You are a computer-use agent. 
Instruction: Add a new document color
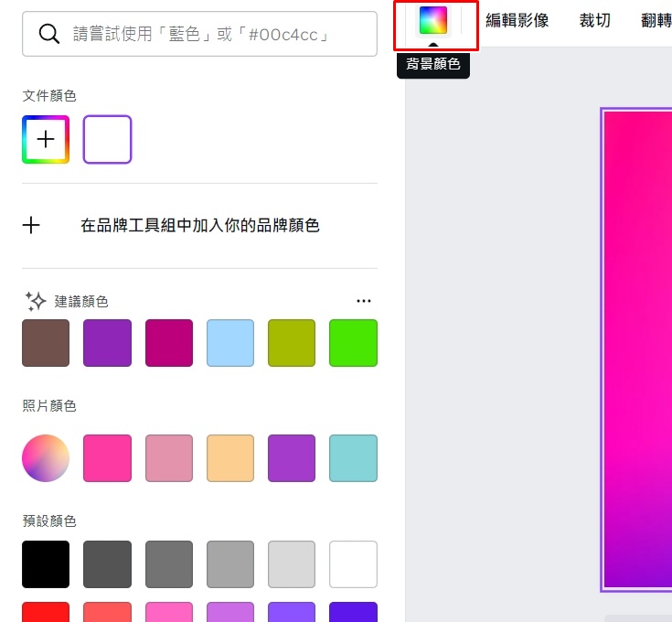(46, 139)
